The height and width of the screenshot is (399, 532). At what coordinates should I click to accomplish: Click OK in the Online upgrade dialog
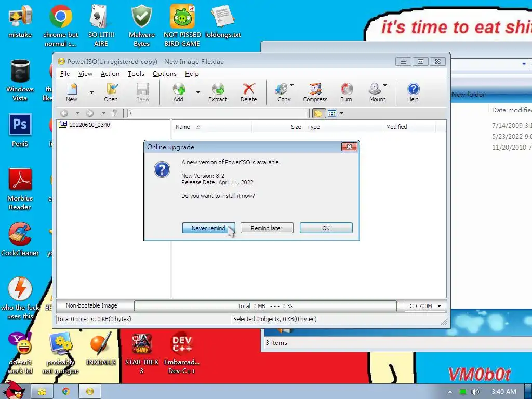click(x=326, y=228)
